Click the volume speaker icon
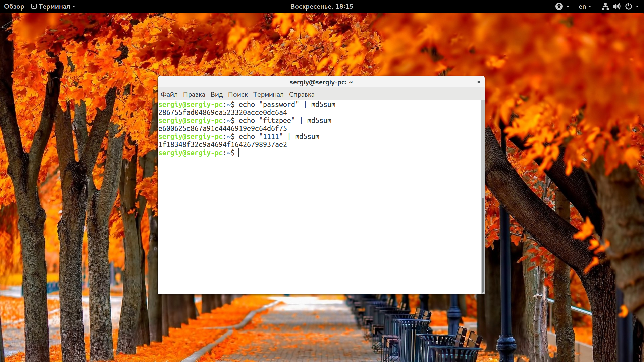Viewport: 644px width, 362px height. click(617, 6)
